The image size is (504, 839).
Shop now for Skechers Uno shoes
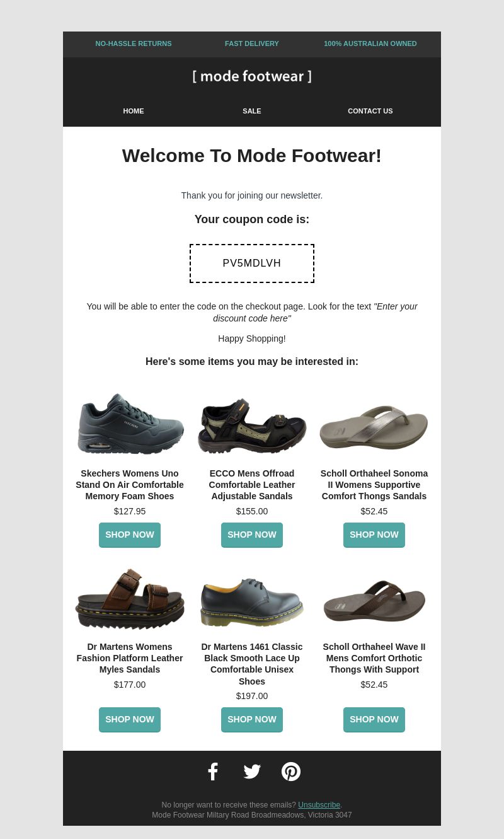tap(130, 535)
